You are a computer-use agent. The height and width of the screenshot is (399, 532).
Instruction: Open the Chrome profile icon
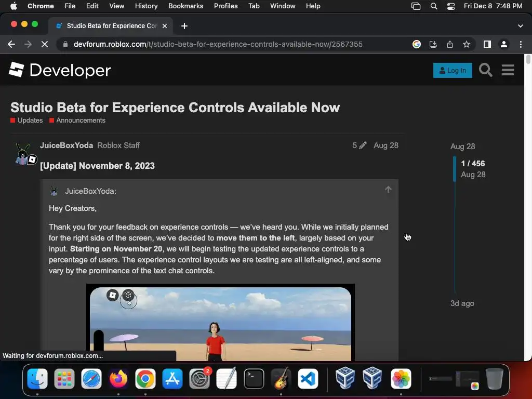point(504,44)
